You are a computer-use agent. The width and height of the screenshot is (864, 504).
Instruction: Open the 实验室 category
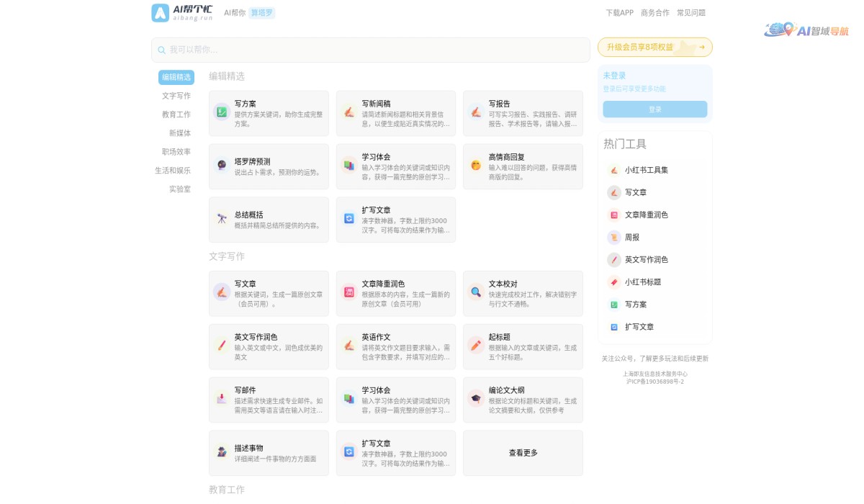(x=181, y=189)
